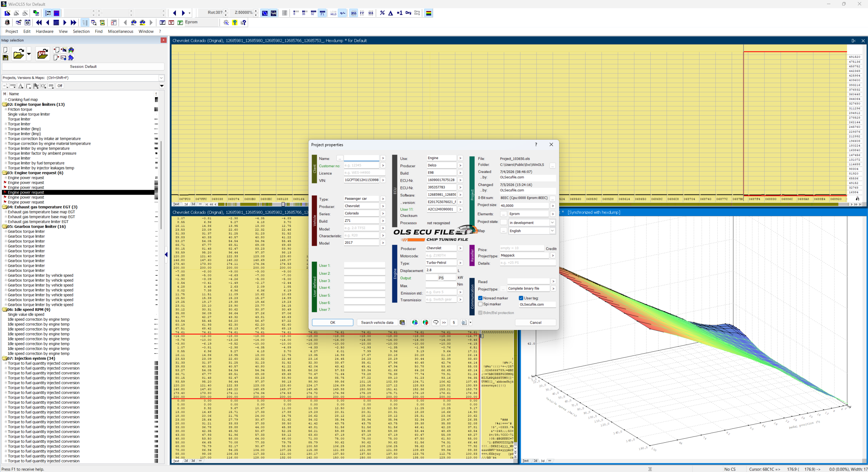Switch to 3d tab in the 3D map window

coord(542,461)
